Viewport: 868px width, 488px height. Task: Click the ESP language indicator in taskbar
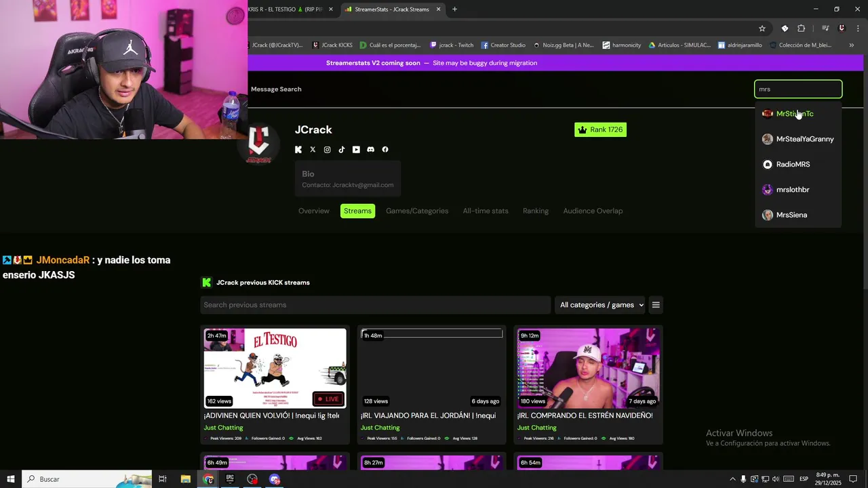[x=804, y=479]
